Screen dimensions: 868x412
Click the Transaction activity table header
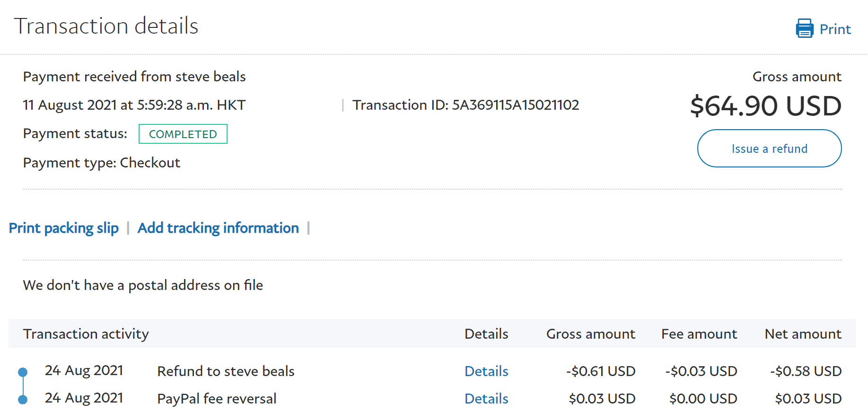click(x=86, y=334)
